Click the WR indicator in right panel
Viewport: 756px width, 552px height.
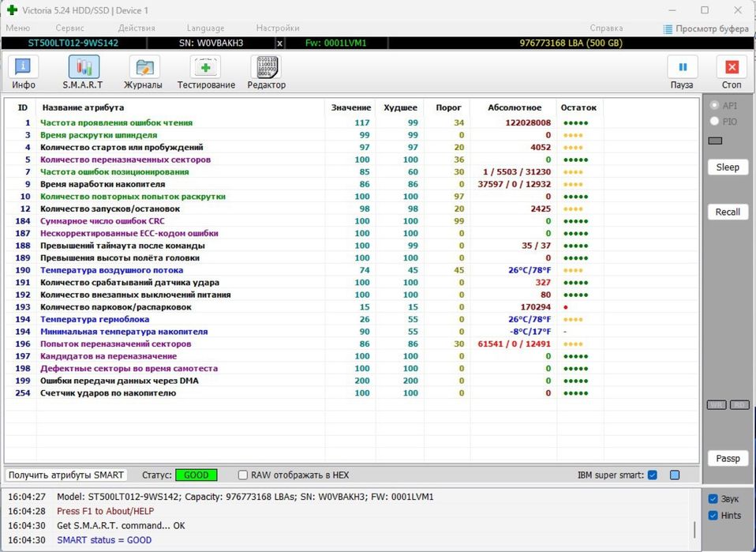click(x=716, y=405)
